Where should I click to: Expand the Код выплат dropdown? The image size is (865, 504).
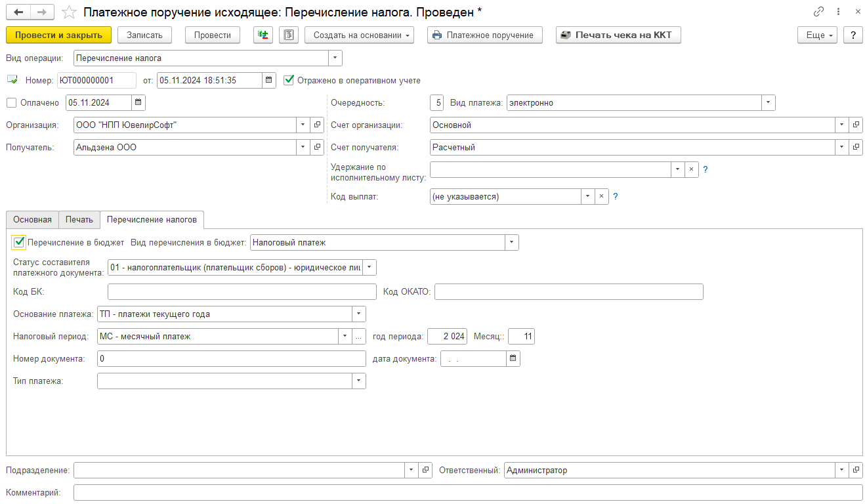tap(588, 196)
